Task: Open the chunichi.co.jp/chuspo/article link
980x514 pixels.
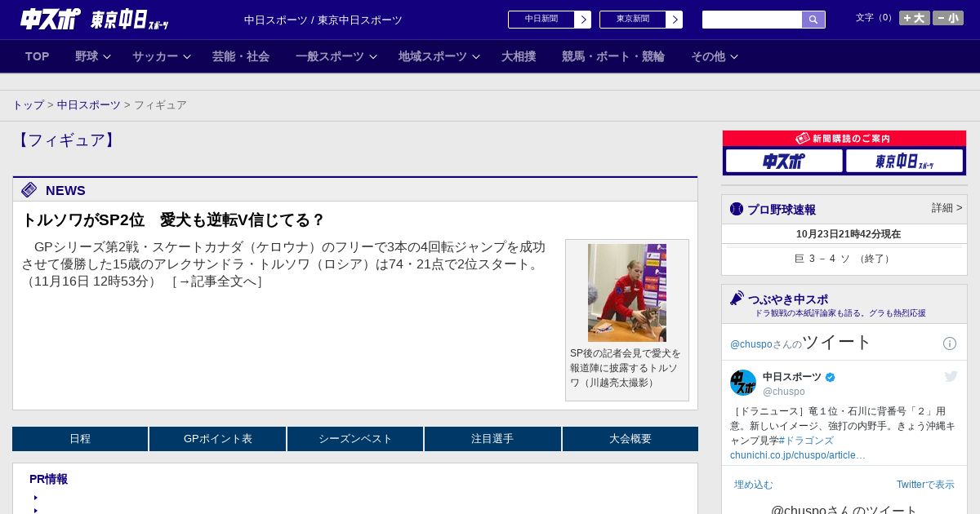Action: [x=798, y=455]
